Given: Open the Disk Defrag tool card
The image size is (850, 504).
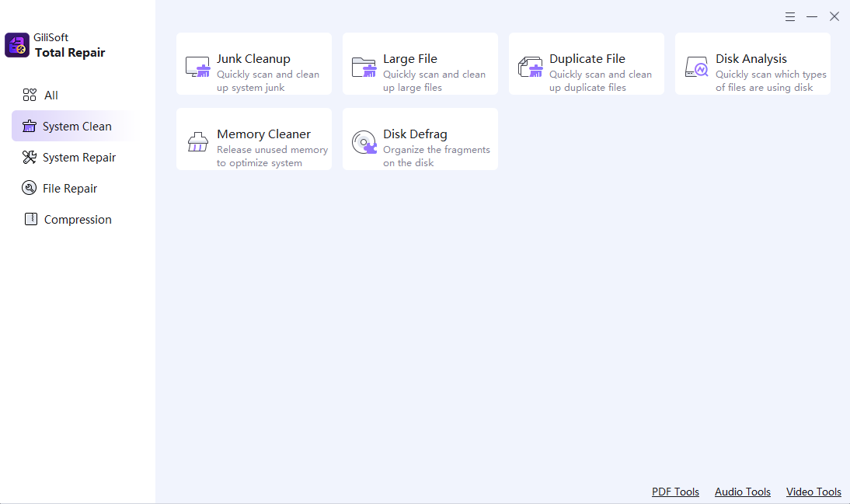Looking at the screenshot, I should click(x=420, y=139).
